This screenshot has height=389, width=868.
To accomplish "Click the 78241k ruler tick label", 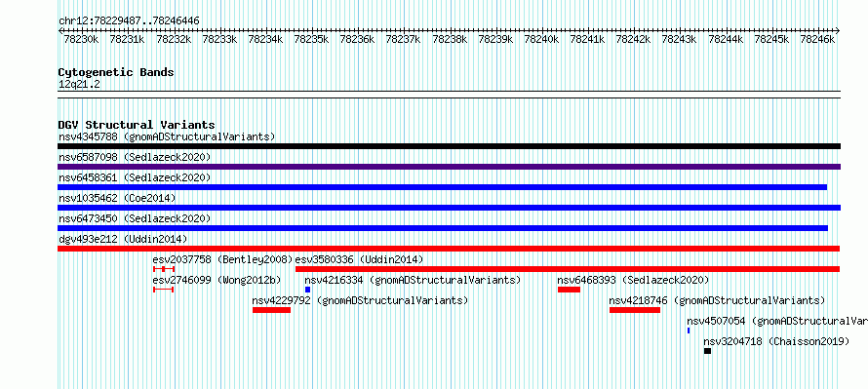I will (588, 39).
